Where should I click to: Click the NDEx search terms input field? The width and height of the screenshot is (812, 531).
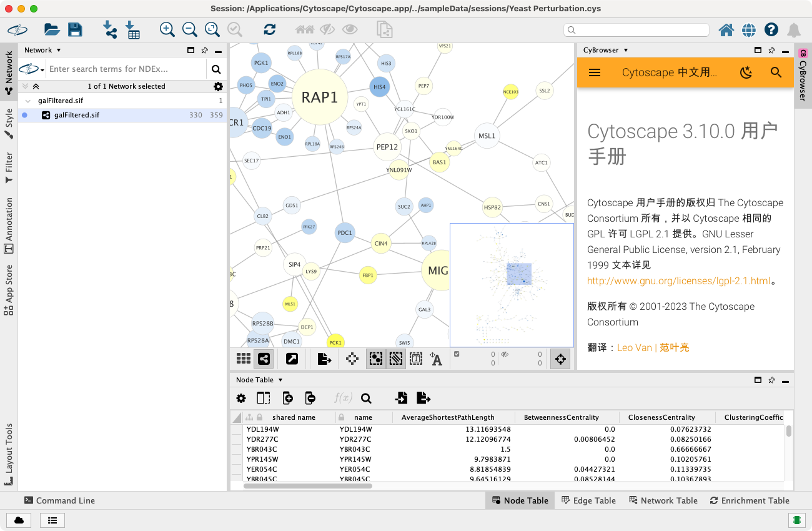[x=125, y=69]
